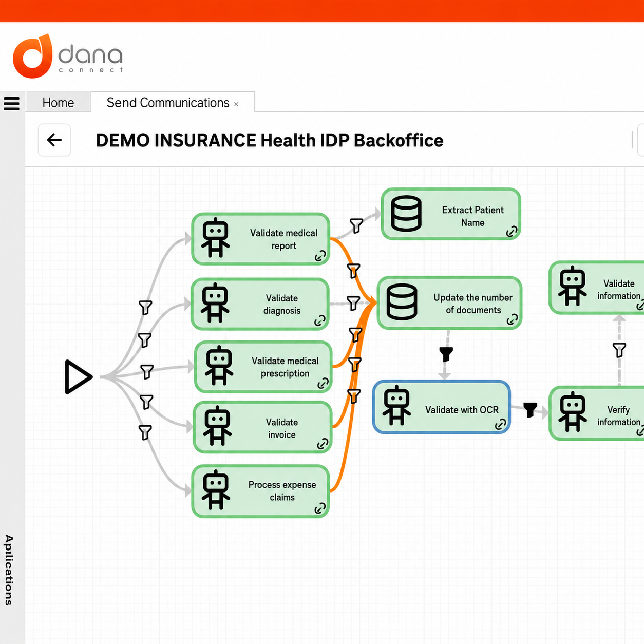644x644 pixels.
Task: Click filter icon leading to Extract Patient Name
Action: [356, 225]
